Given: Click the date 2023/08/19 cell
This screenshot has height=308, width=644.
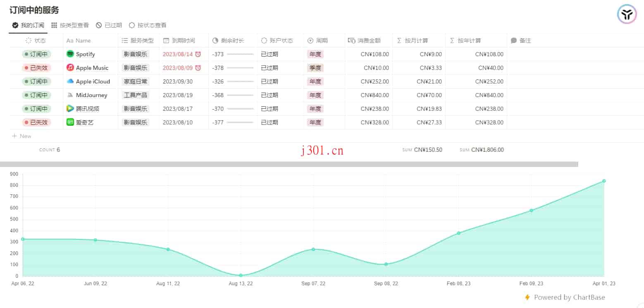Looking at the screenshot, I should [178, 95].
